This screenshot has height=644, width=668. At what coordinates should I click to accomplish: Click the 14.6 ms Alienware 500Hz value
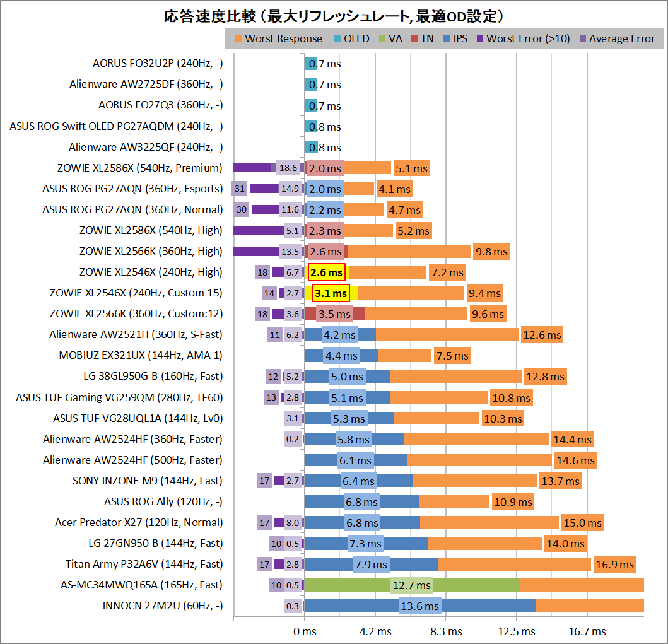click(x=575, y=460)
